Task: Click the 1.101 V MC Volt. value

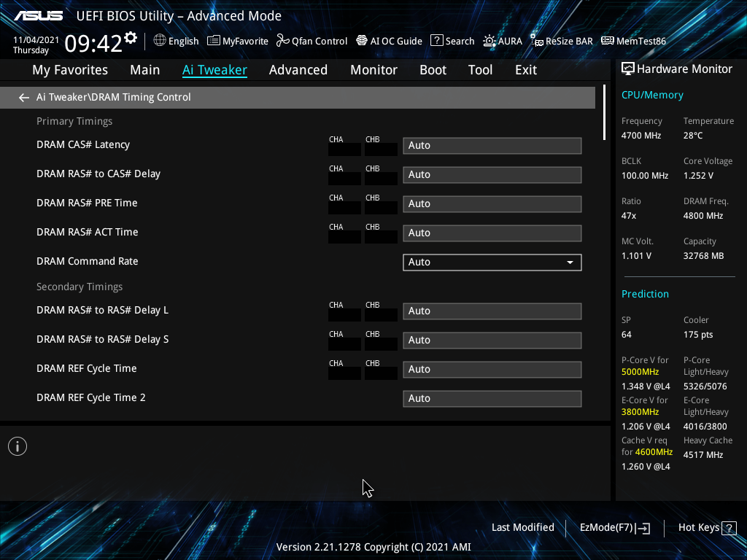Action: [x=636, y=256]
